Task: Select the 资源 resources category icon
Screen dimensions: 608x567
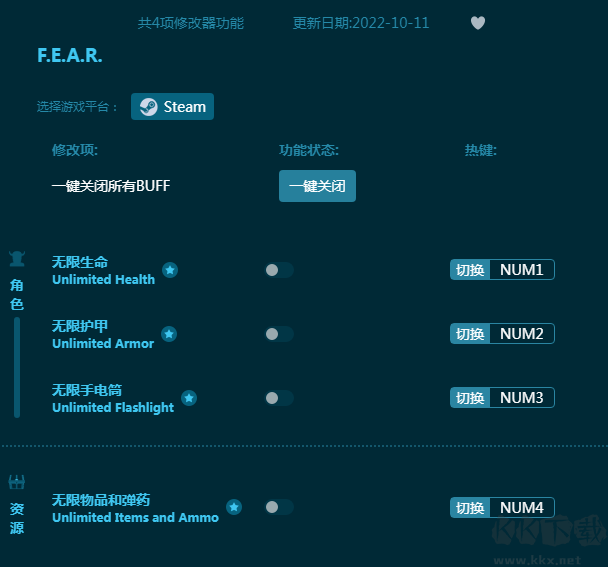Action: 17,482
